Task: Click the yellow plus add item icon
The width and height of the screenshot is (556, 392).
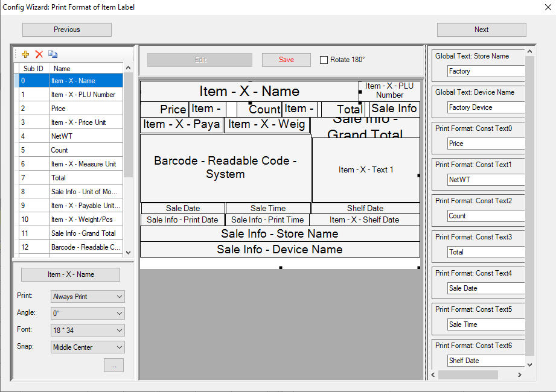Action: [x=25, y=54]
